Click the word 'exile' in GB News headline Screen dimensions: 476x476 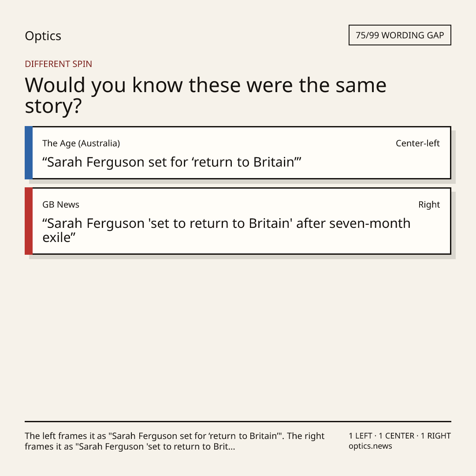coord(59,238)
